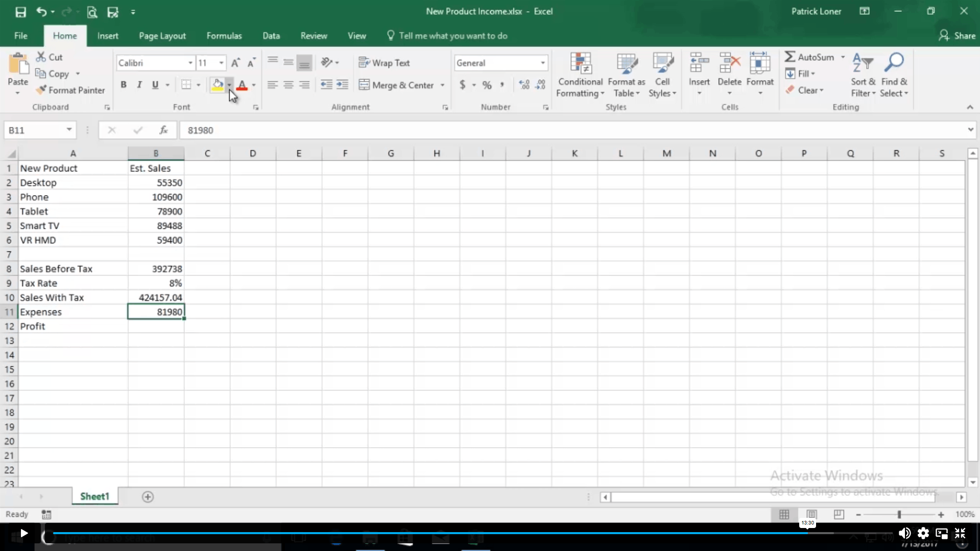Click the Insert Function fx icon
Viewport: 980px width, 551px height.
pos(163,130)
